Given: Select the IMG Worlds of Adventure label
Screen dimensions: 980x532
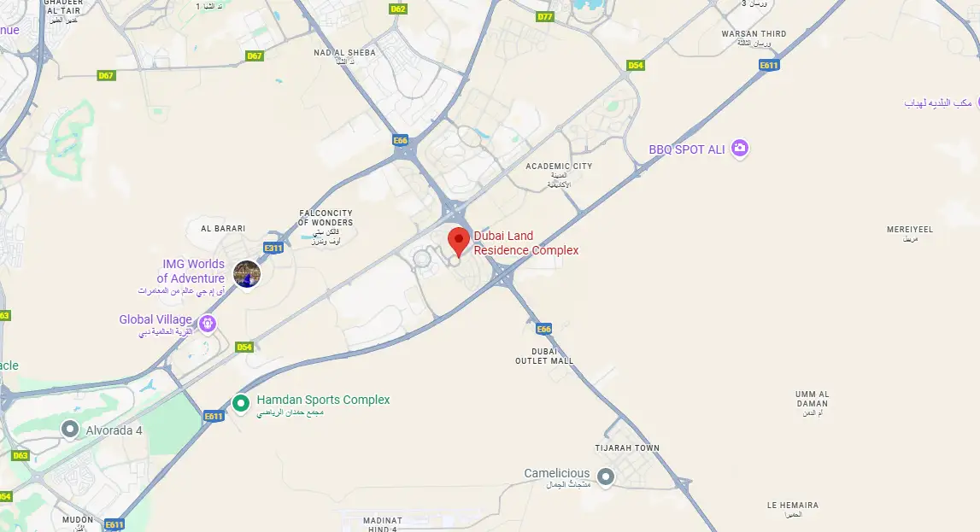Looking at the screenshot, I should [191, 271].
